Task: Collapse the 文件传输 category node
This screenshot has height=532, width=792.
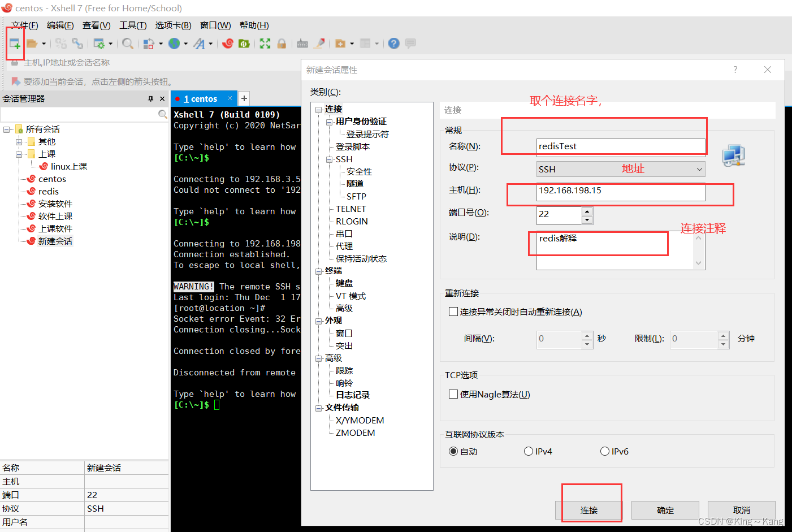Action: tap(318, 408)
